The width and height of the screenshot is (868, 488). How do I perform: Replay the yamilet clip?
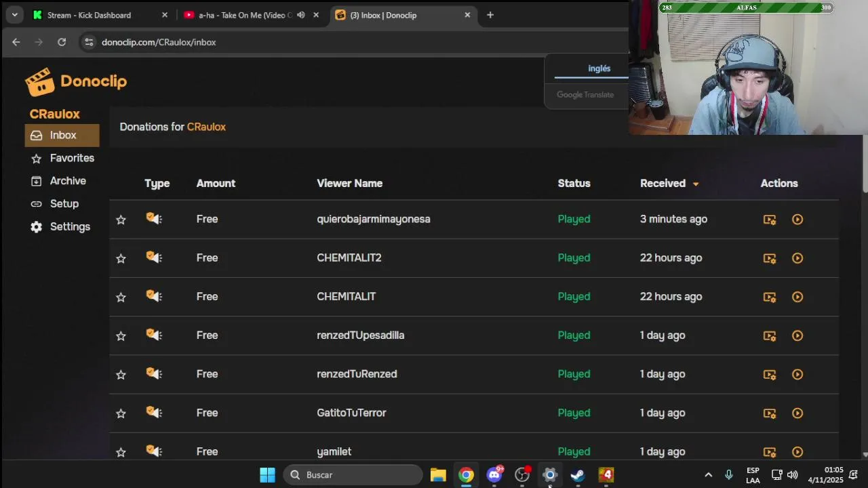797,451
